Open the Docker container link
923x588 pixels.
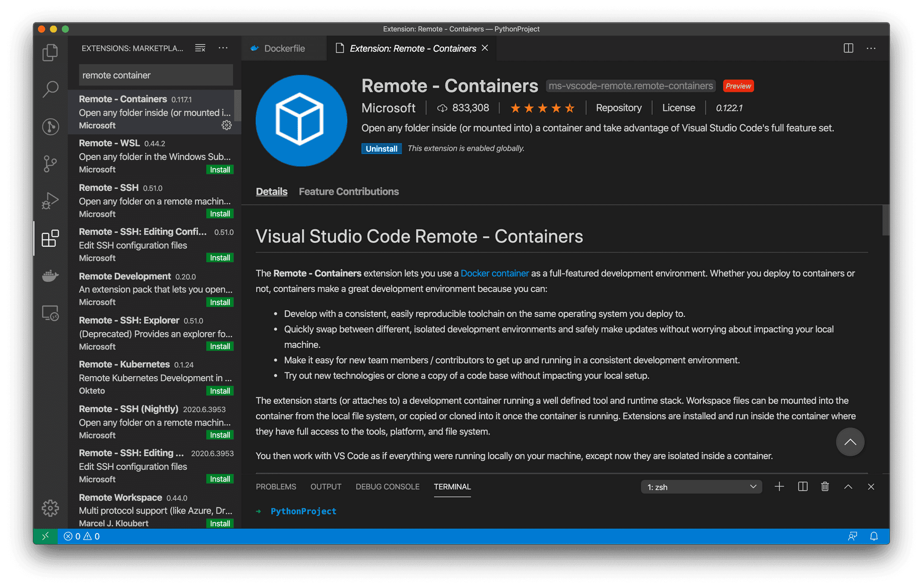[494, 273]
